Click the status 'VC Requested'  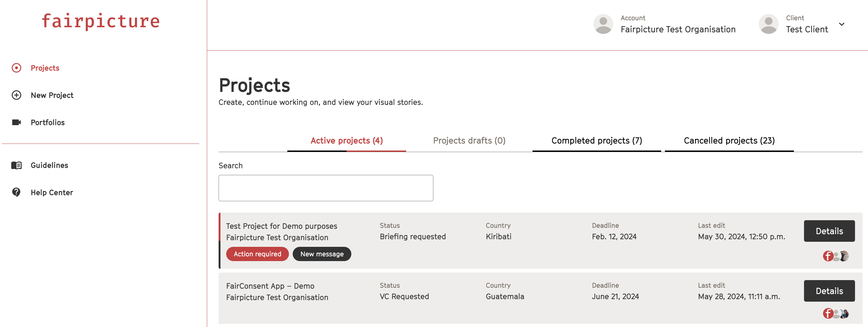point(404,297)
